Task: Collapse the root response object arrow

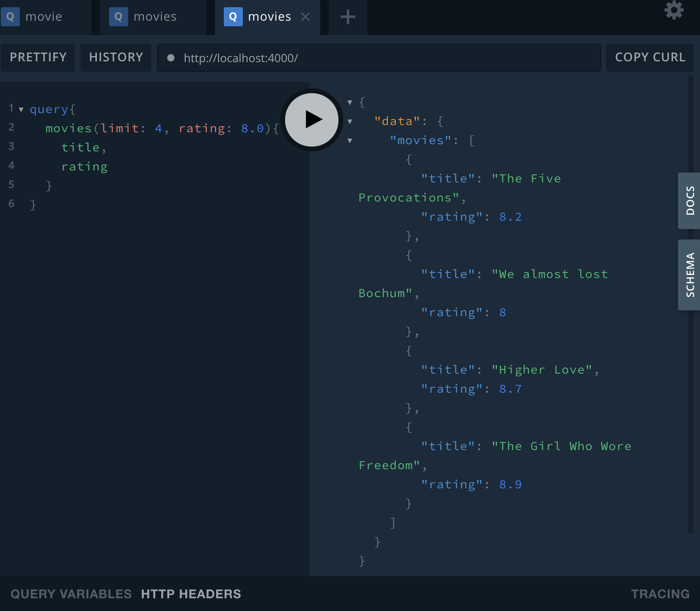Action: 350,102
